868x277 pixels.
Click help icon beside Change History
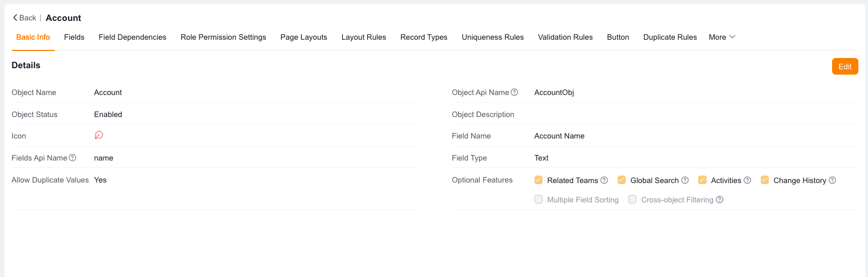click(x=833, y=180)
